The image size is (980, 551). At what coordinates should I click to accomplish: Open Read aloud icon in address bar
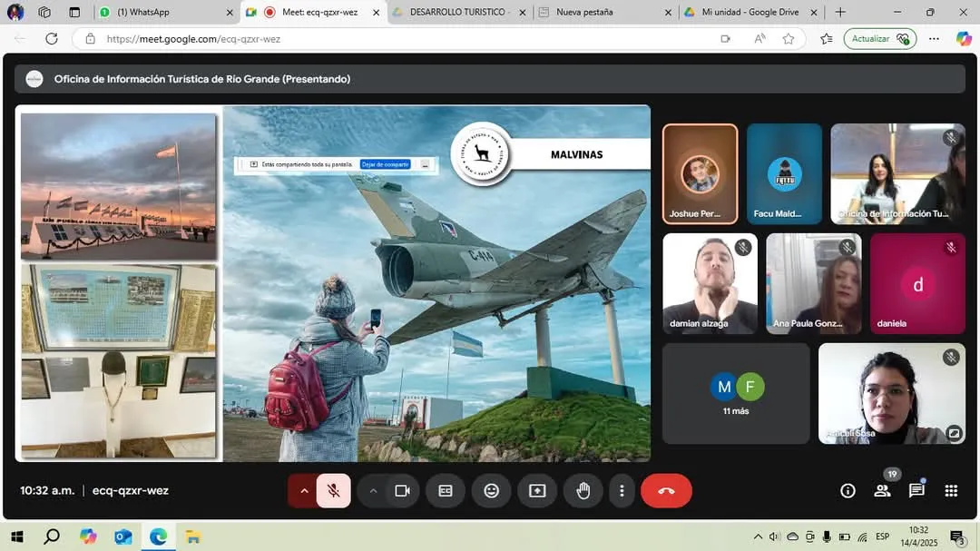click(x=759, y=39)
